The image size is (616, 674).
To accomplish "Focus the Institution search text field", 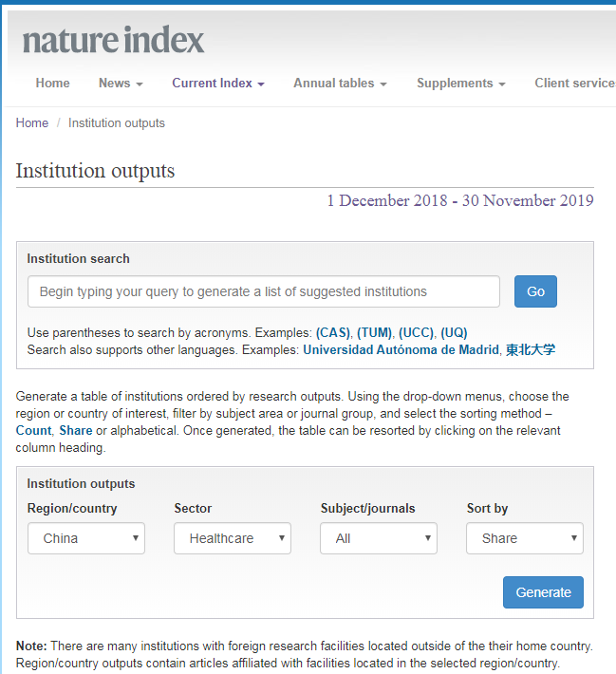I will [264, 291].
